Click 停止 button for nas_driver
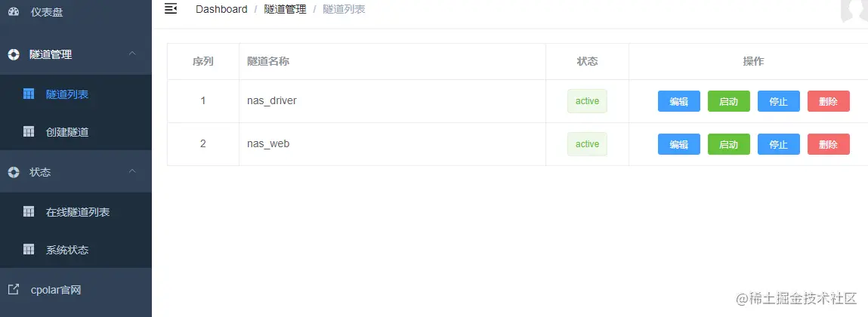 tap(778, 101)
